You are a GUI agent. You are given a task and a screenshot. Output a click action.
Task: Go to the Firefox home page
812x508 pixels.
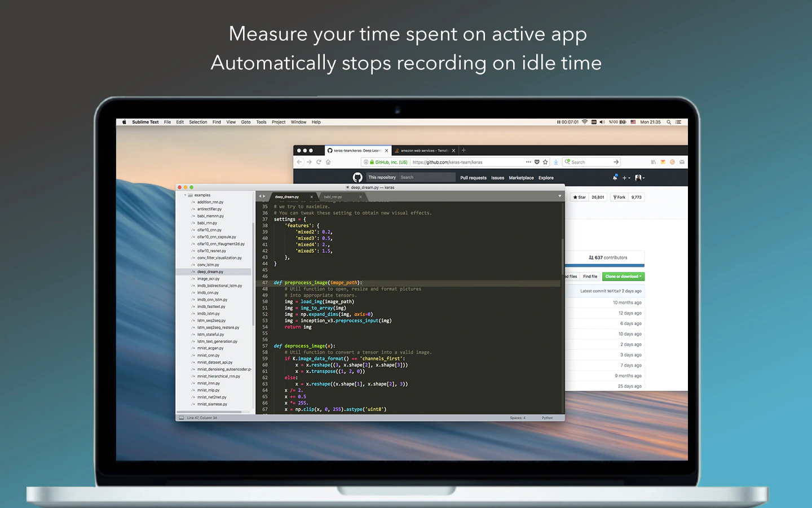328,162
